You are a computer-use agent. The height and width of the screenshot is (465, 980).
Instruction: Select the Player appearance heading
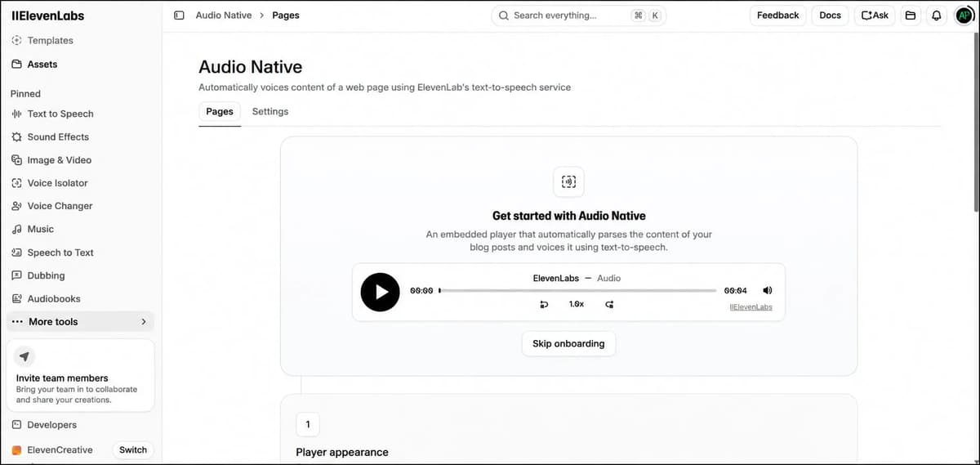pos(342,452)
